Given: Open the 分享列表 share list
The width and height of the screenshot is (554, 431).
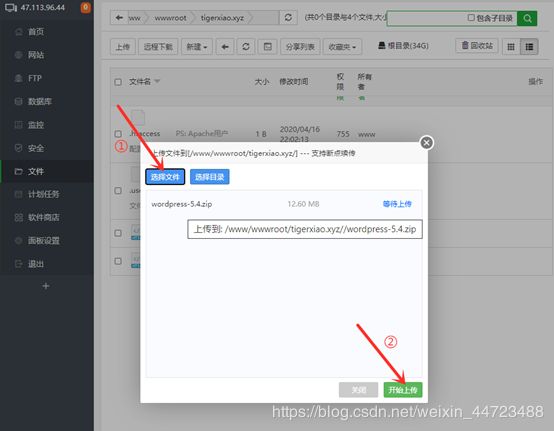Looking at the screenshot, I should tap(300, 47).
